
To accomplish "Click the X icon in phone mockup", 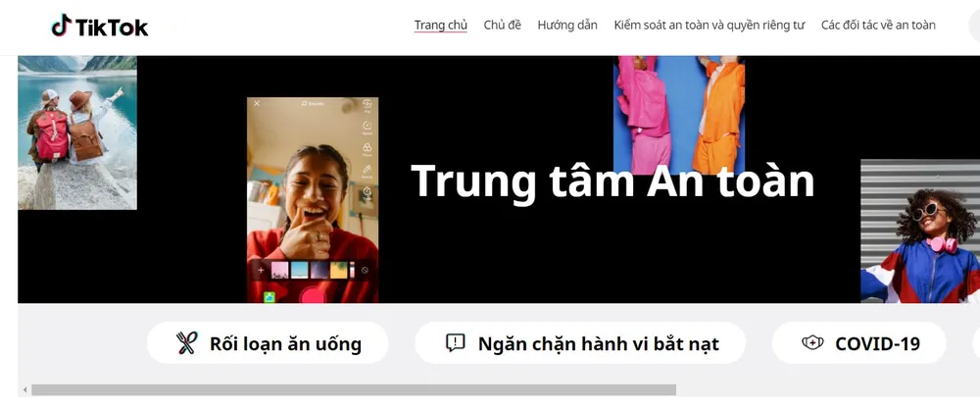I will point(257,103).
